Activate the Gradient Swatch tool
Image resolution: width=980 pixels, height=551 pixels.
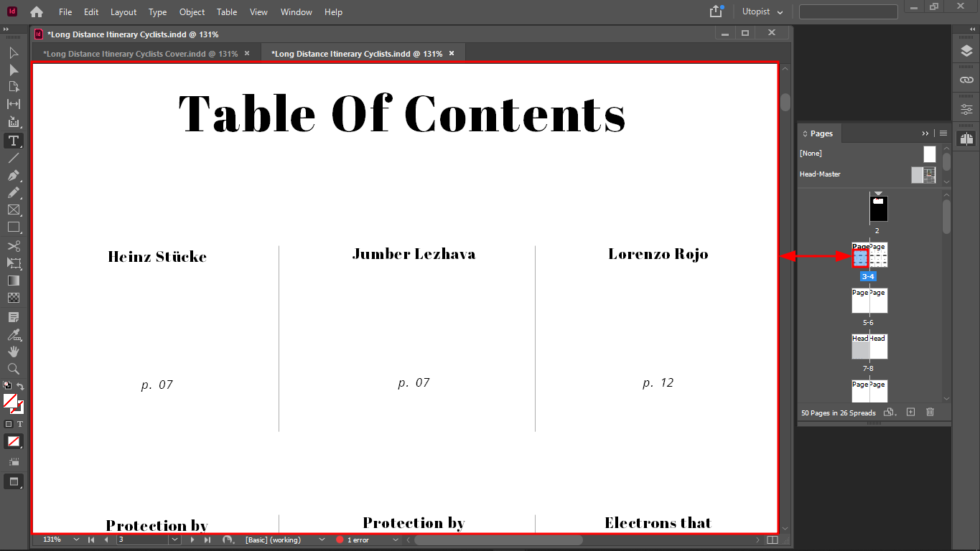tap(13, 281)
